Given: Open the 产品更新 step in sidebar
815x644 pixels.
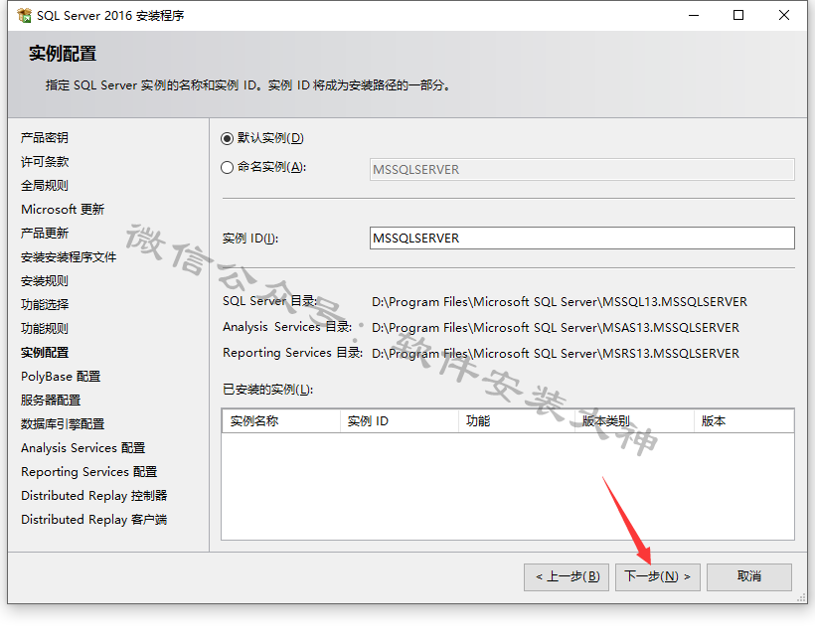Looking at the screenshot, I should pos(45,234).
